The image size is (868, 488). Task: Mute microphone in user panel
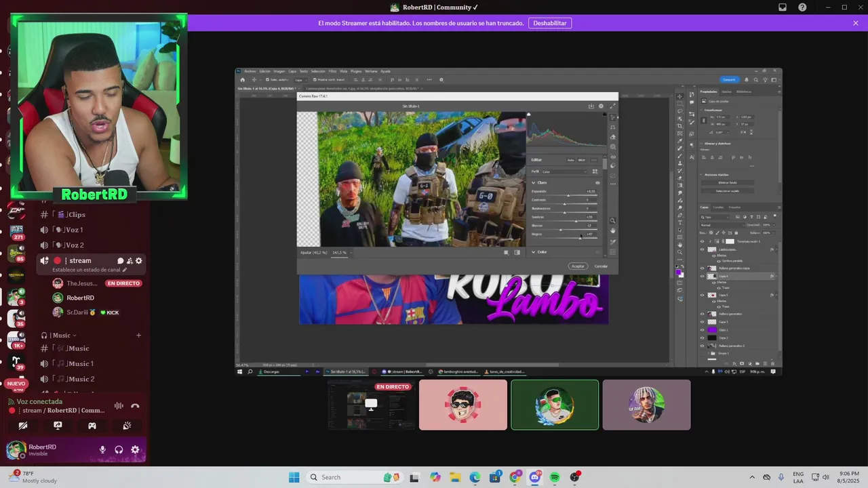pyautogui.click(x=103, y=449)
